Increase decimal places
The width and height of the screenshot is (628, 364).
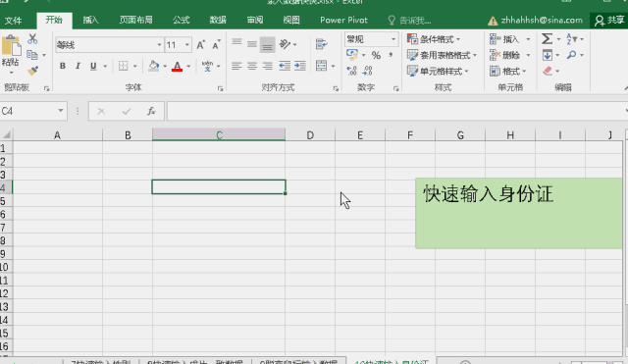click(351, 71)
